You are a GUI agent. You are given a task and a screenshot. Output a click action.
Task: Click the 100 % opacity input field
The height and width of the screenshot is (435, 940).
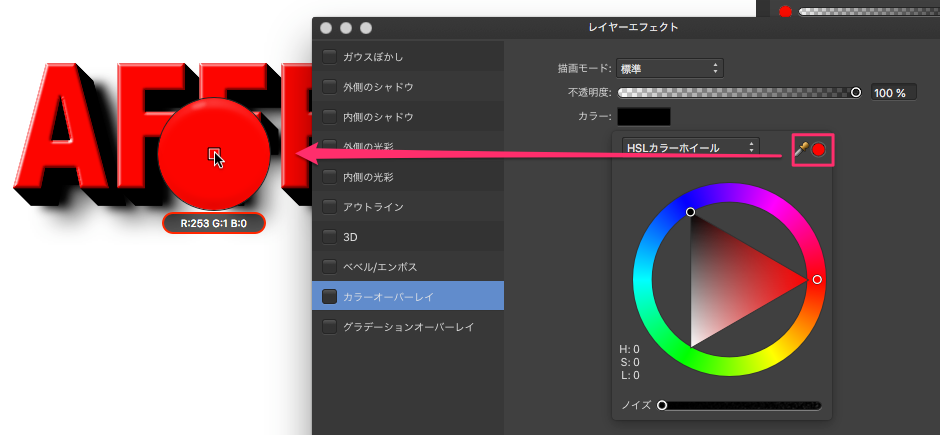tap(892, 93)
